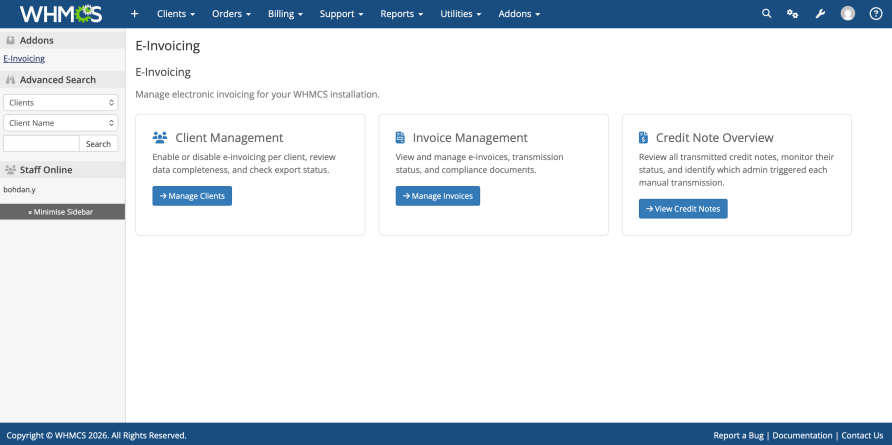The width and height of the screenshot is (892, 445).
Task: Open the Reports menu
Action: (402, 14)
